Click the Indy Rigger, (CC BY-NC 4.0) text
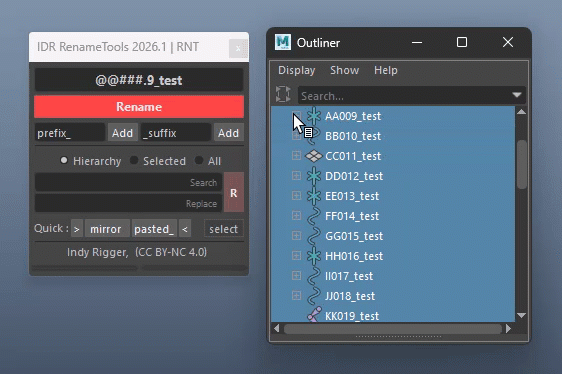Screen dimensions: 562x374 [137, 252]
